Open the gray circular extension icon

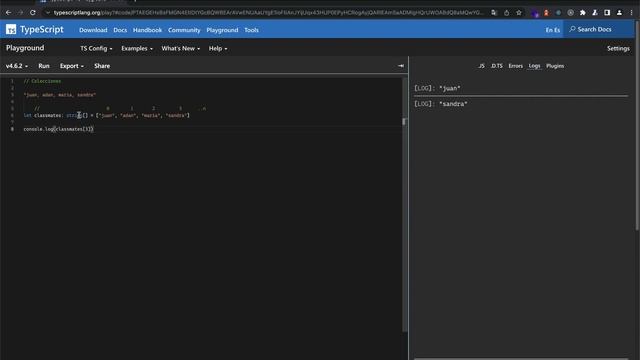(571, 13)
